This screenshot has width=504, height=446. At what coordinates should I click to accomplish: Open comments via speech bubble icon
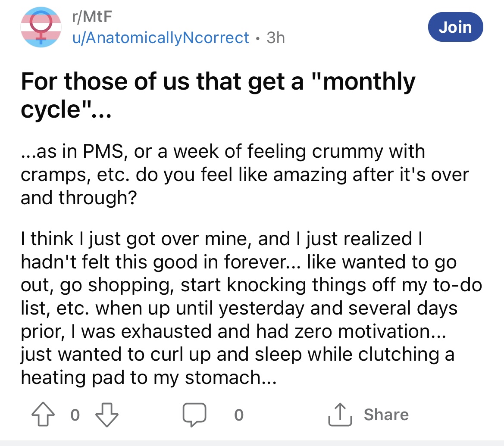[194, 415]
